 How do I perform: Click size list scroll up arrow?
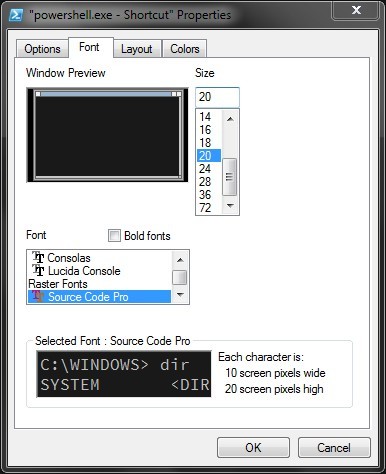pyautogui.click(x=230, y=119)
